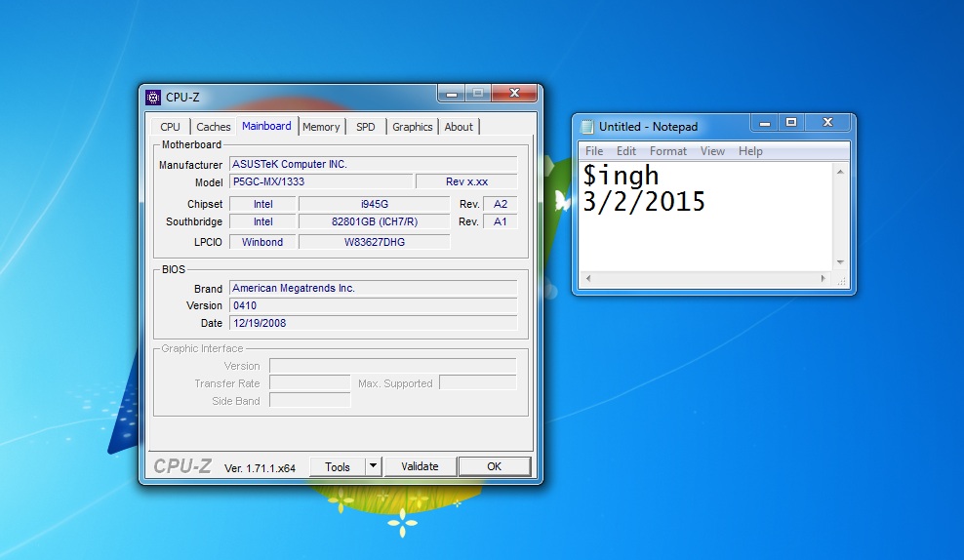Open the Help menu in Notepad
964x560 pixels.
(750, 151)
